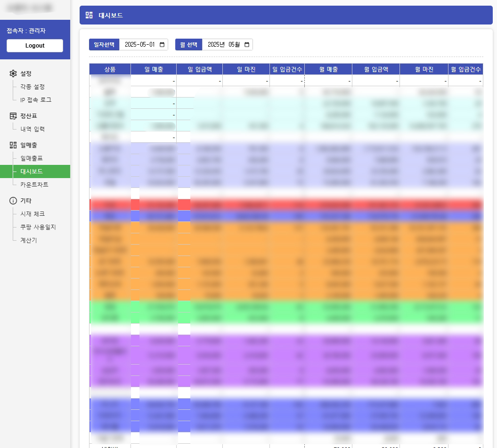
Task: Open the calendar picker for 월 선택
Action: click(247, 45)
